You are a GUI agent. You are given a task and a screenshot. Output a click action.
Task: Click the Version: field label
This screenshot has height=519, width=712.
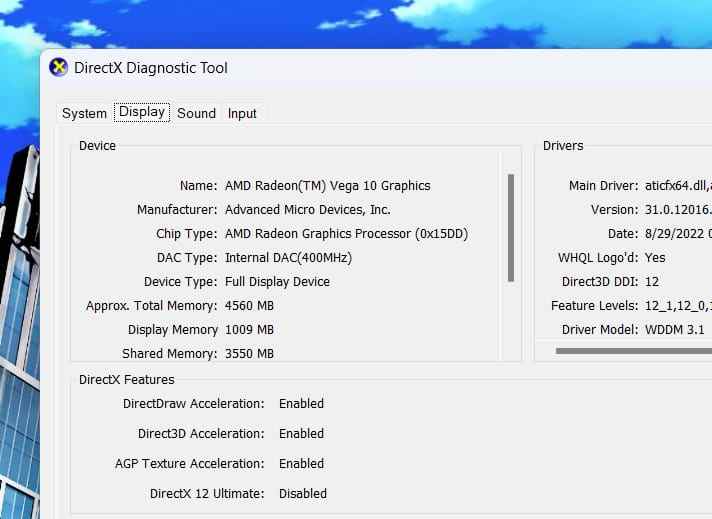[614, 210]
